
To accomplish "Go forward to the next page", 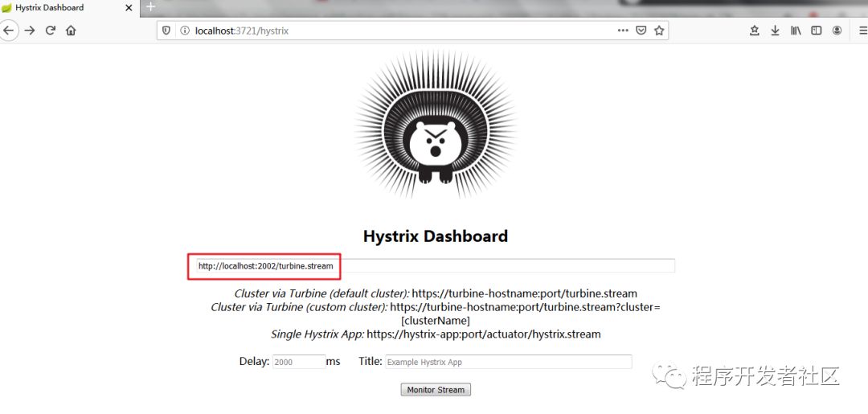I will click(30, 31).
